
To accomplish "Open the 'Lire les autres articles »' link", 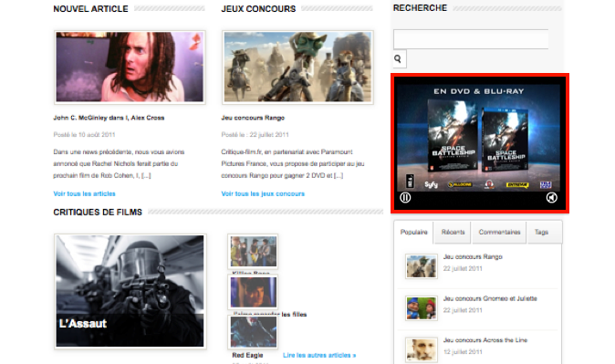I will click(319, 356).
